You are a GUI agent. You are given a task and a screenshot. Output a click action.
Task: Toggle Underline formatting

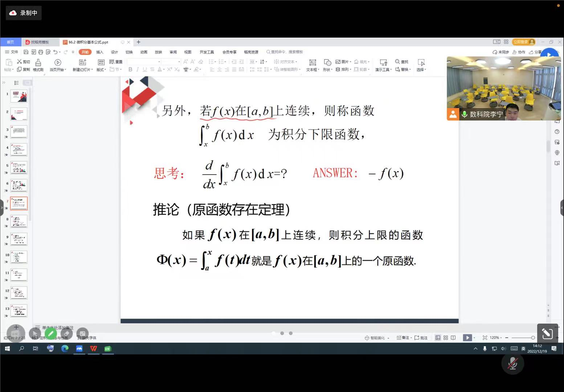click(145, 69)
